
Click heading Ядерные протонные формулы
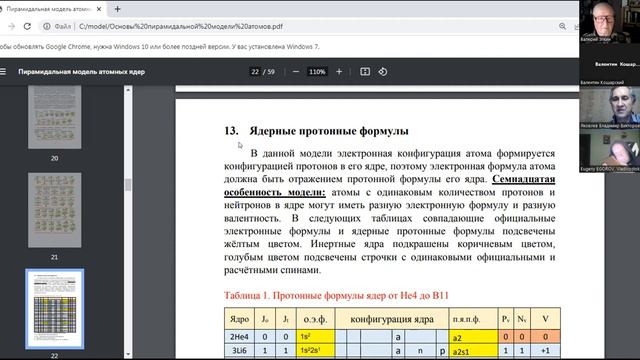click(x=329, y=131)
